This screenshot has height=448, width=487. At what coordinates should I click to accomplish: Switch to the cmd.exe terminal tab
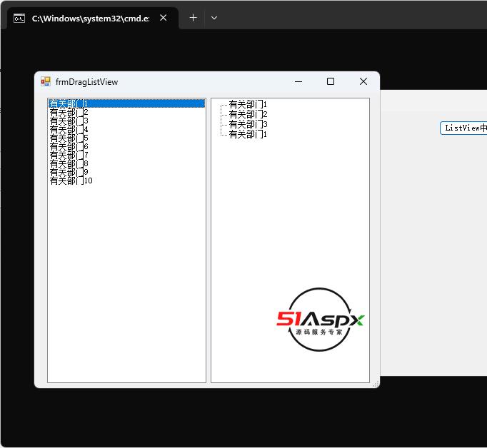coord(86,18)
